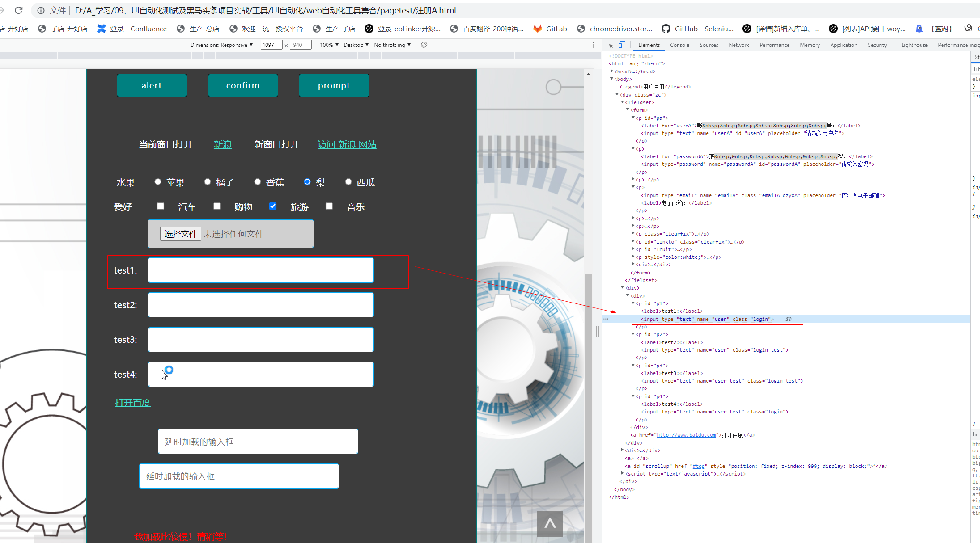Click the rotate screen icon
This screenshot has height=543, width=980.
424,45
